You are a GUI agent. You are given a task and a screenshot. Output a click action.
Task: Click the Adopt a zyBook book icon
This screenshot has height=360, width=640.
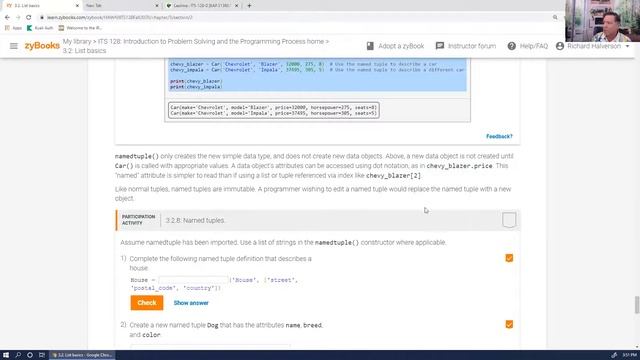370,46
